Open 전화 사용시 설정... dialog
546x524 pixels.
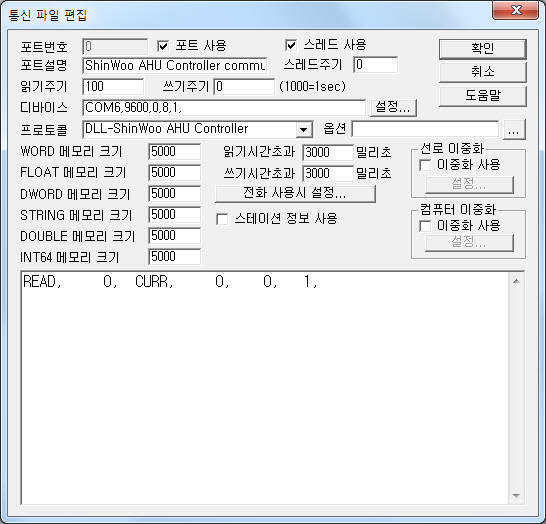pyautogui.click(x=295, y=193)
